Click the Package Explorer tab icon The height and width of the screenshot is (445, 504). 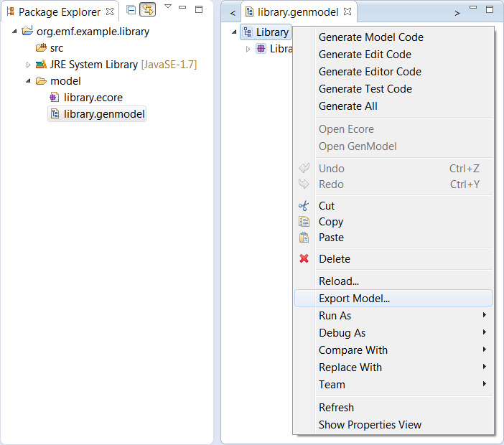click(x=10, y=11)
